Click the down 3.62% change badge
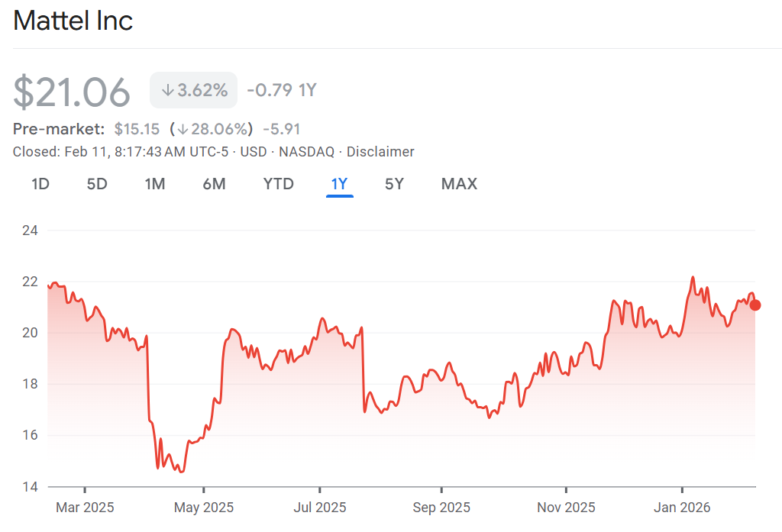The width and height of the screenshot is (782, 532). pyautogui.click(x=194, y=91)
